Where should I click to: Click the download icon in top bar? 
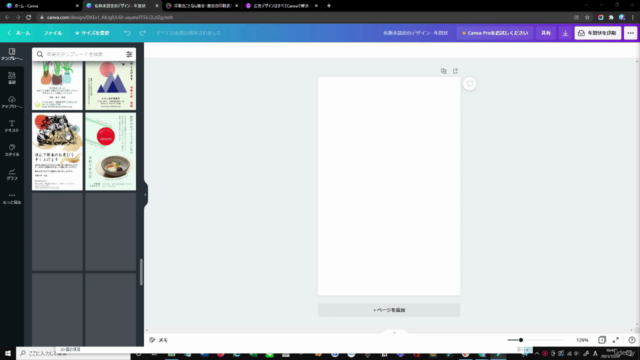pyautogui.click(x=565, y=33)
